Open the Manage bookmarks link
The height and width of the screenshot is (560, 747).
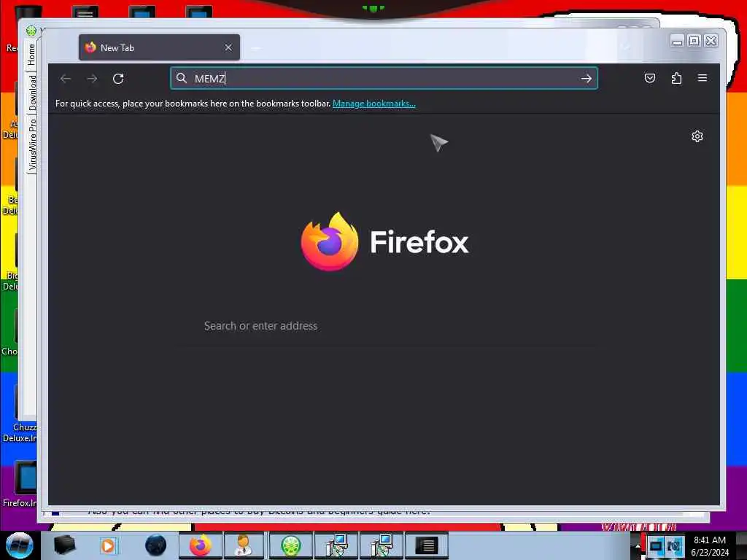point(374,104)
